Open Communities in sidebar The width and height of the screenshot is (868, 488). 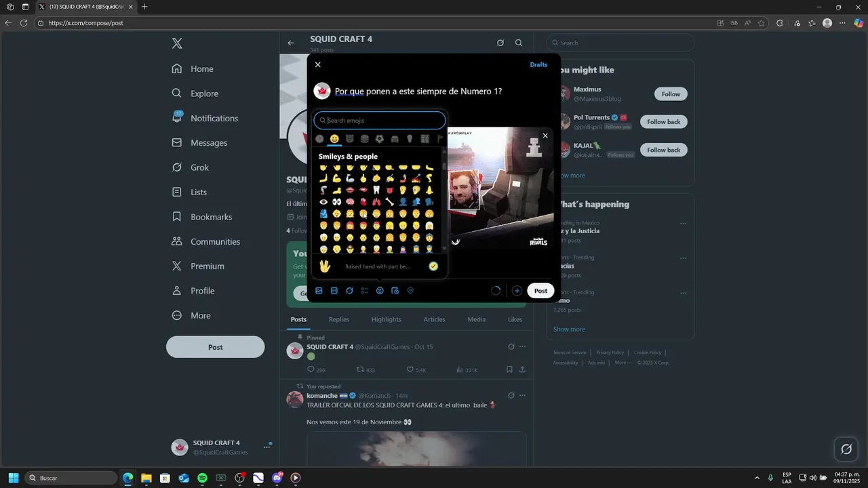(x=206, y=241)
